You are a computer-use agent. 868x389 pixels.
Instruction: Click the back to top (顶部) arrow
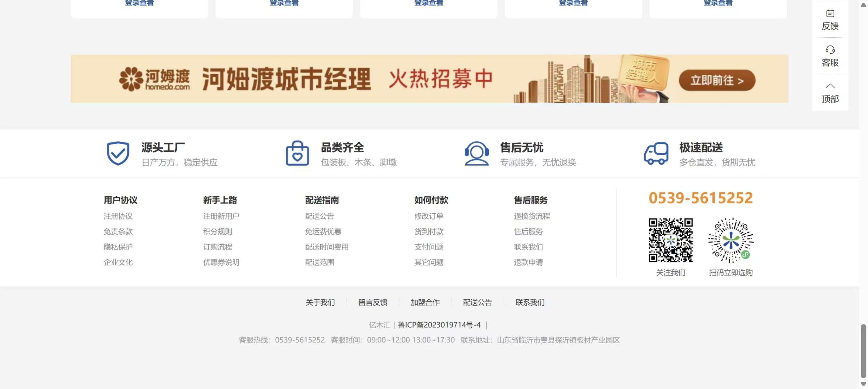coord(830,86)
